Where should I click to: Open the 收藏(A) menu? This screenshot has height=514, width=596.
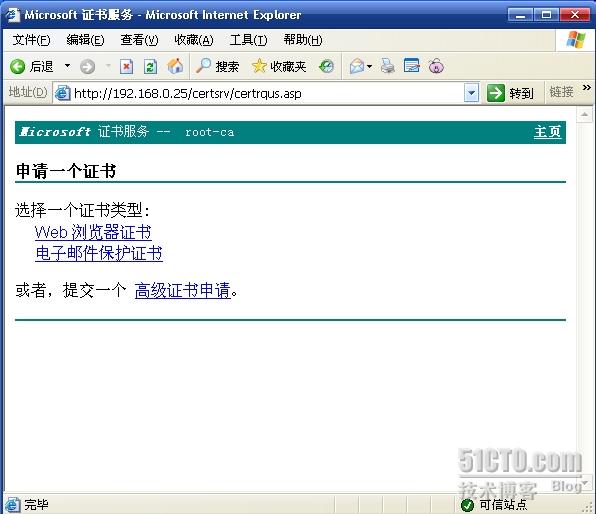point(194,40)
